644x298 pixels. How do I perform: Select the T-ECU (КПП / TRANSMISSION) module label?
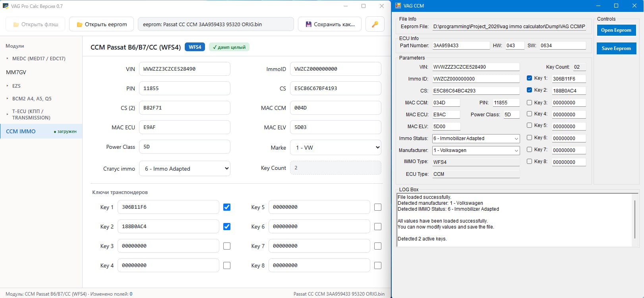coord(31,114)
